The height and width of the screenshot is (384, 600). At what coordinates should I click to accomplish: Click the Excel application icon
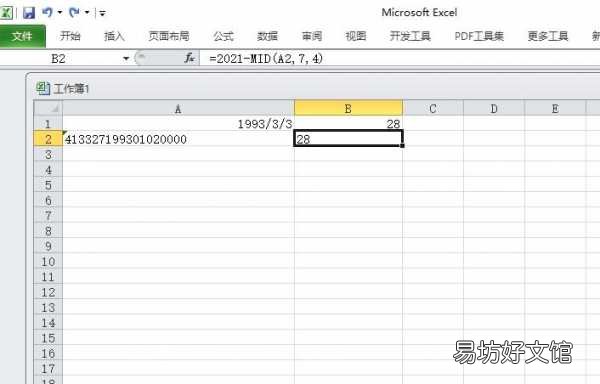tap(6, 13)
